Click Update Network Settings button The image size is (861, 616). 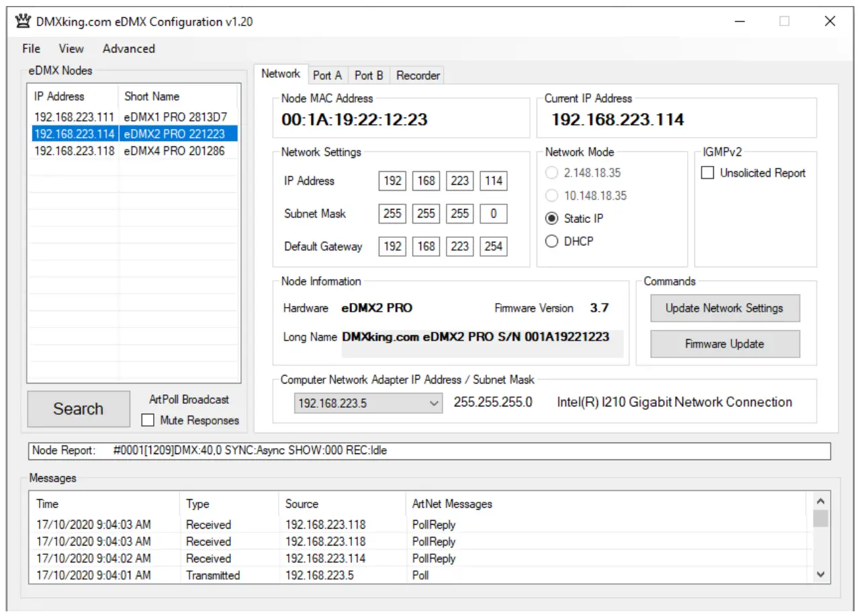[x=724, y=308]
